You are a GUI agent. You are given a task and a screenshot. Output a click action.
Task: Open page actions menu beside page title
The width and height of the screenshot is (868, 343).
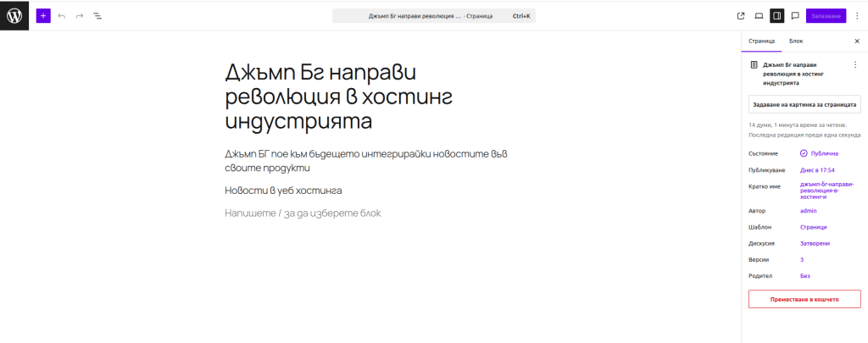click(x=854, y=64)
